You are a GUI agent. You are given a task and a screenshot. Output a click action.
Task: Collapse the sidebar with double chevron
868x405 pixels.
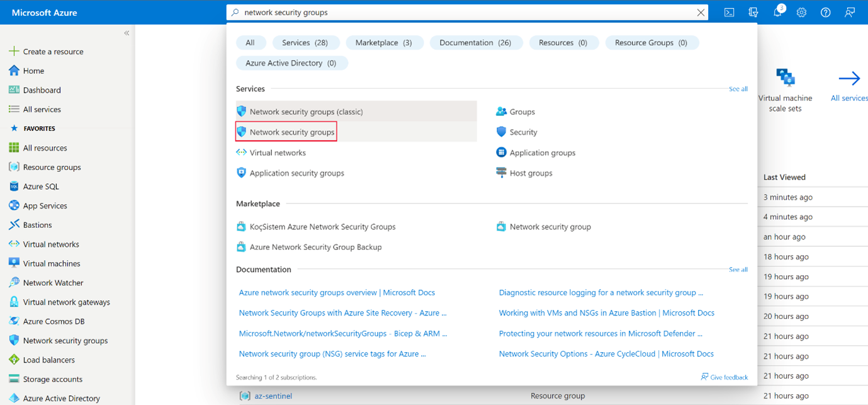[x=127, y=33]
